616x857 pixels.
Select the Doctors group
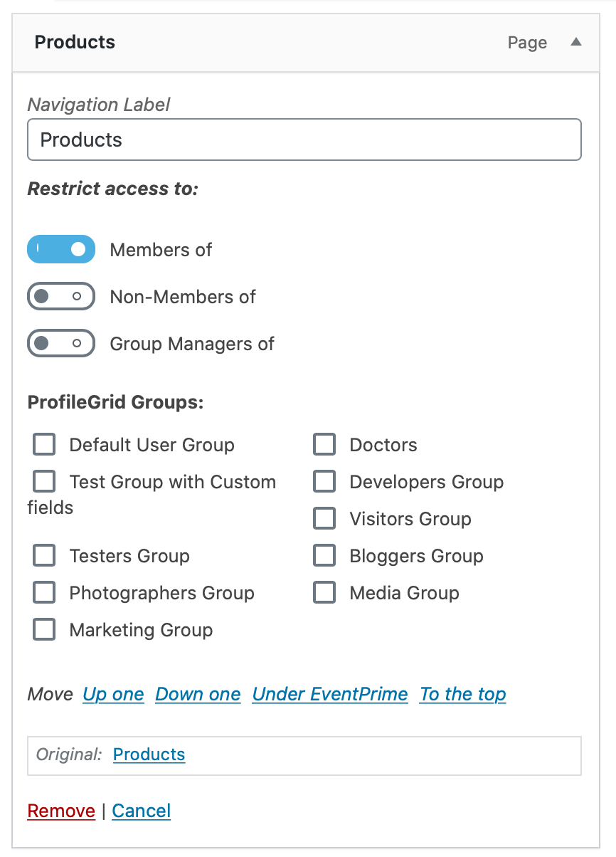(x=324, y=443)
